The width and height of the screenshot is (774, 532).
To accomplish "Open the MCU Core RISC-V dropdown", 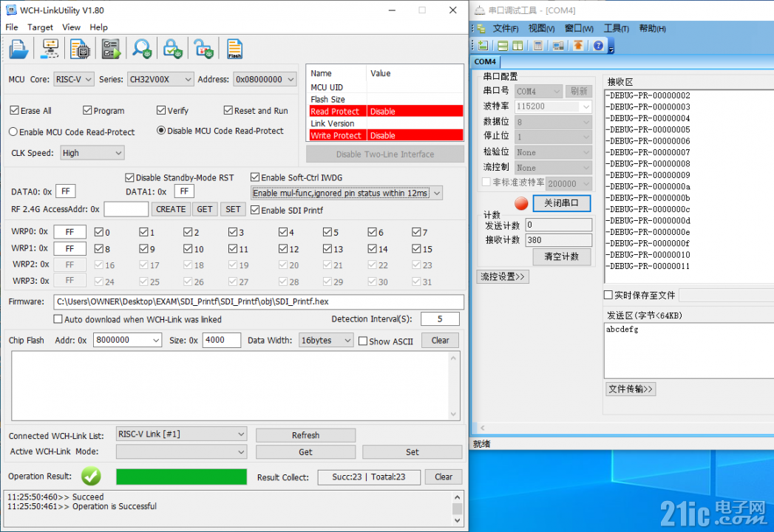I will [73, 80].
